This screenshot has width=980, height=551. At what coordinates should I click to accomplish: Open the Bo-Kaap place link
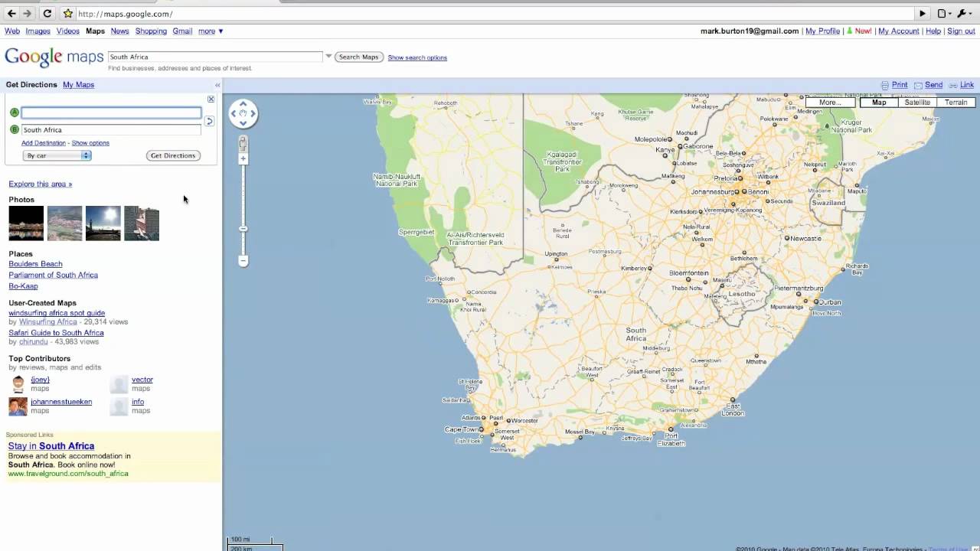point(23,286)
